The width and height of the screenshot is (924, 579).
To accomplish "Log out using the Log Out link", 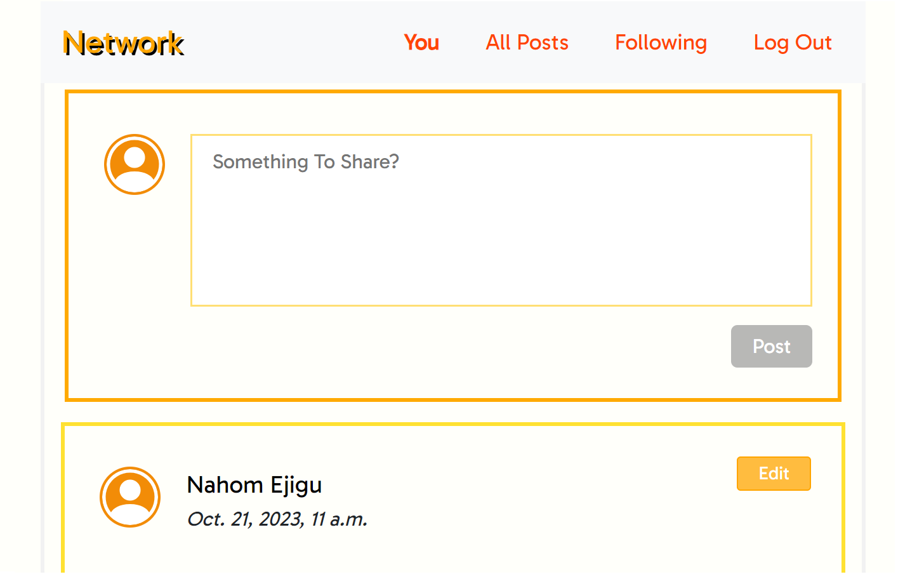I will [x=792, y=43].
